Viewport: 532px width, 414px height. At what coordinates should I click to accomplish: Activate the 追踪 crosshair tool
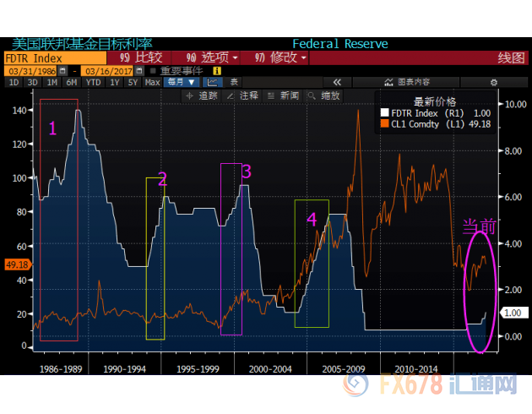(x=201, y=95)
